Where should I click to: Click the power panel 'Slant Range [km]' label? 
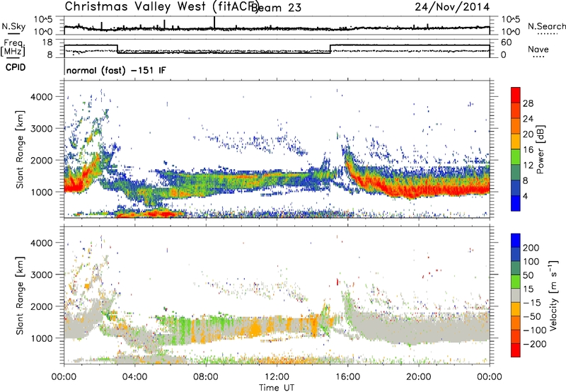tap(20, 149)
